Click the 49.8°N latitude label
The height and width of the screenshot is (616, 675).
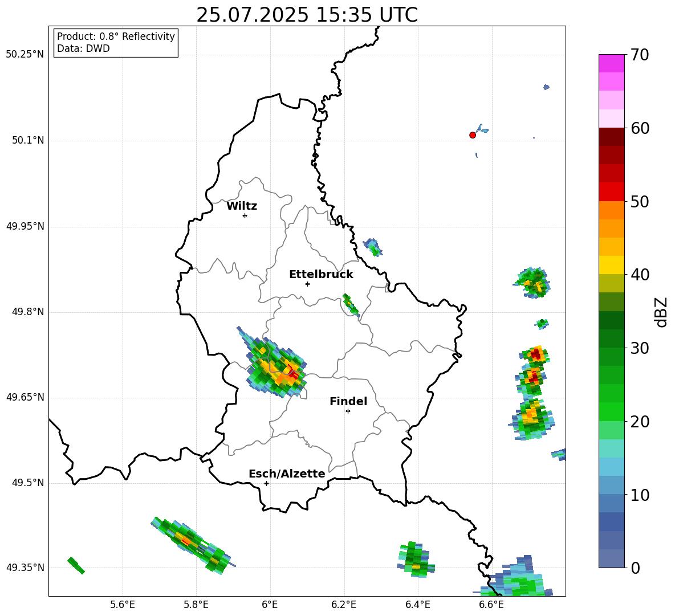29,312
